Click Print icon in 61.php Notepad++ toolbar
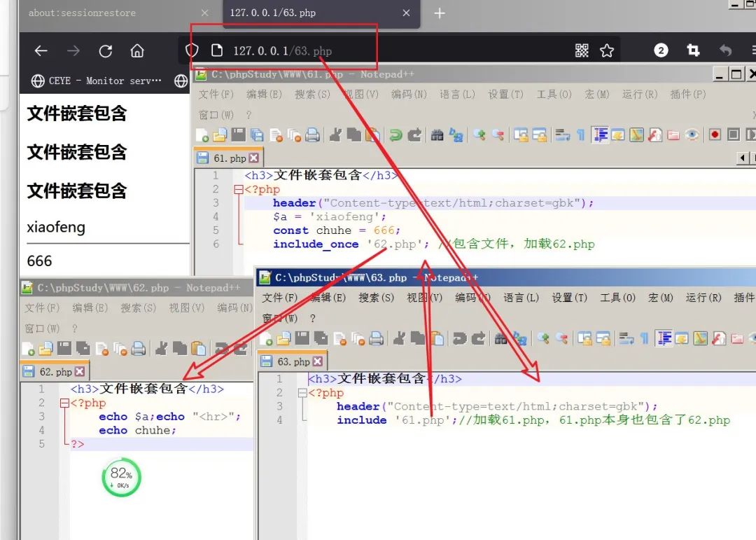This screenshot has height=540, width=756. tap(312, 135)
